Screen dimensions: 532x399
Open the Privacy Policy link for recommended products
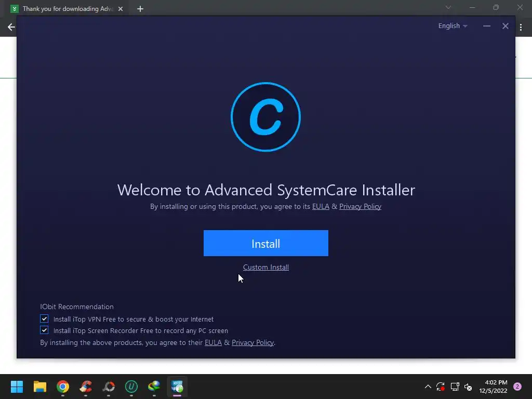253,343
